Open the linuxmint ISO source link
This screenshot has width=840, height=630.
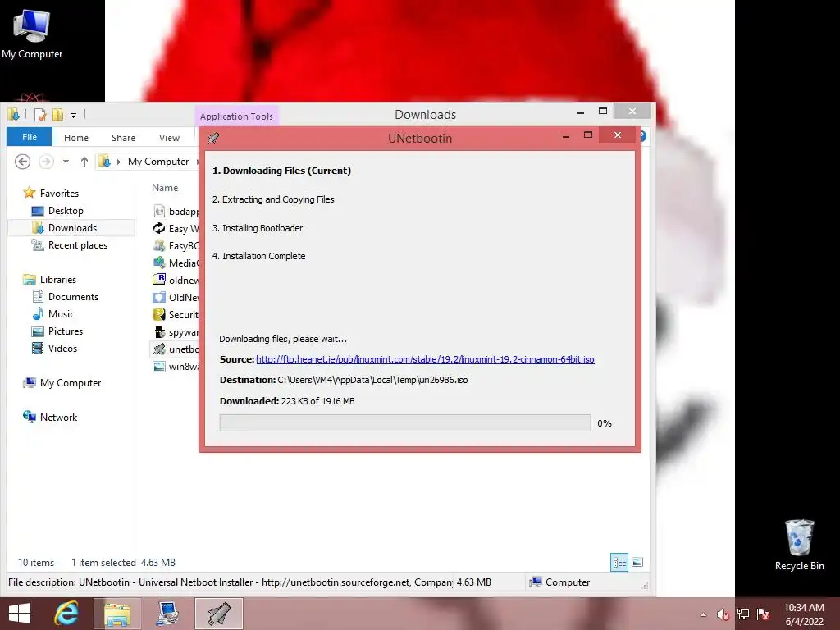tap(425, 359)
